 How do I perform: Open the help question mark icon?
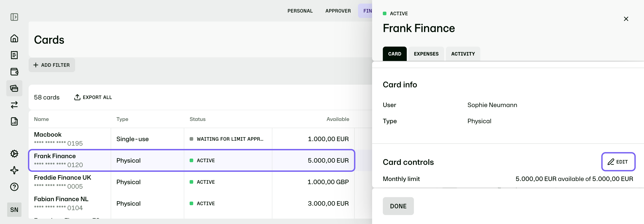[14, 187]
